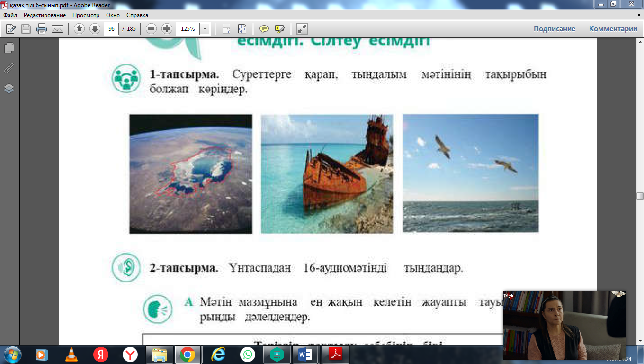Image resolution: width=644 pixels, height=364 pixels.
Task: Click the green letter "А" marker
Action: (x=190, y=302)
